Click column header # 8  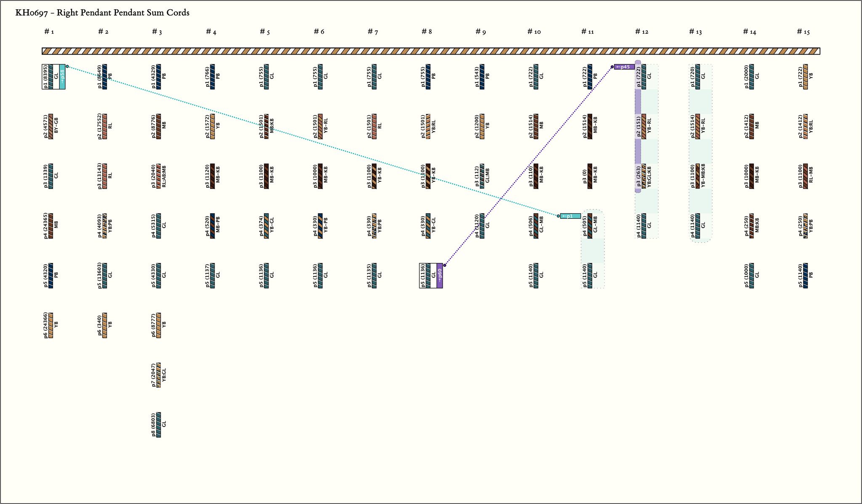pos(426,32)
